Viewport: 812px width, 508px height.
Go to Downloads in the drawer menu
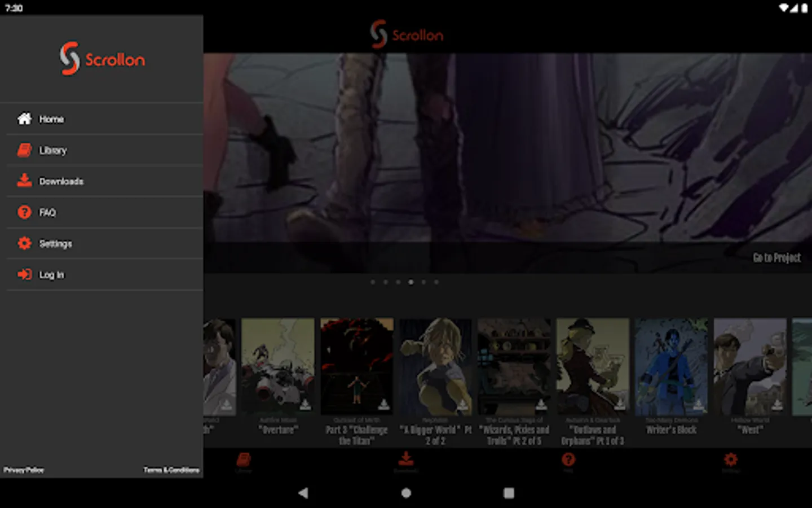click(105, 181)
